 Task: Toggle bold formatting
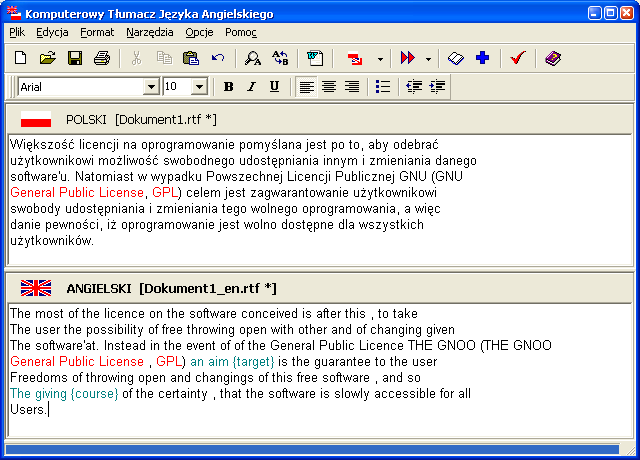point(228,87)
